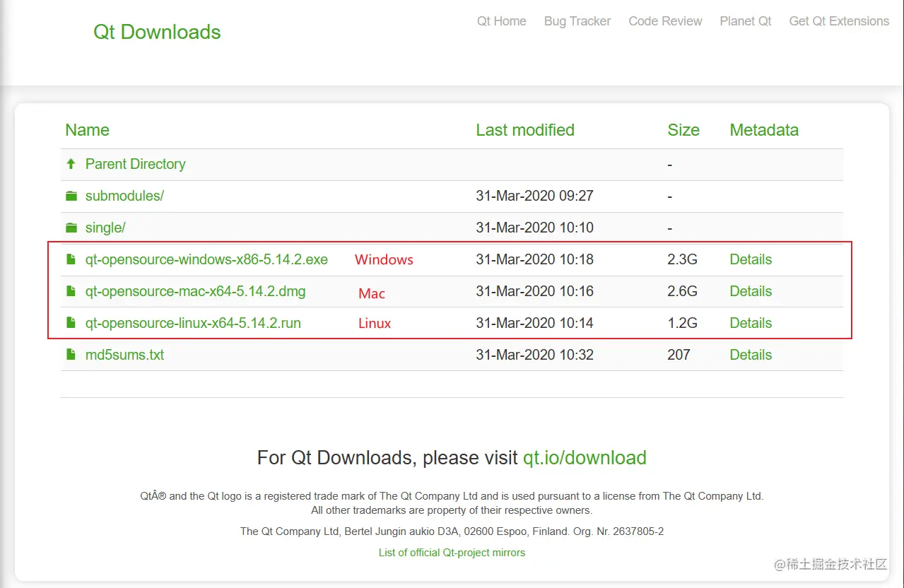
Task: Click the date 31-Mar-2020 10:32
Action: tap(534, 355)
